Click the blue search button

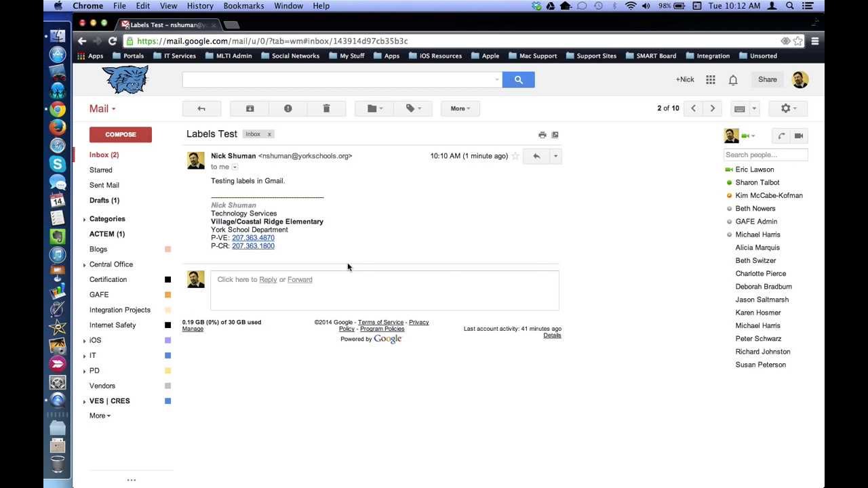coord(519,80)
